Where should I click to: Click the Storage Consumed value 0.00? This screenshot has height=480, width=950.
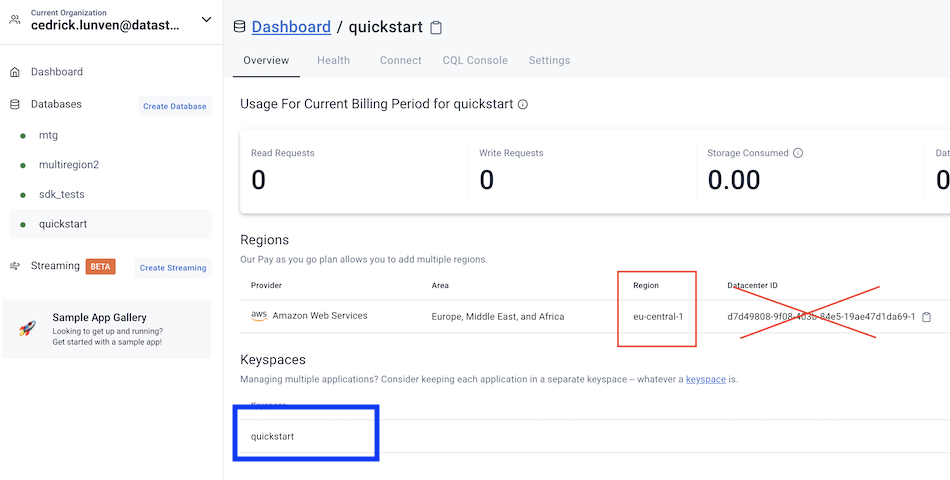(x=734, y=181)
